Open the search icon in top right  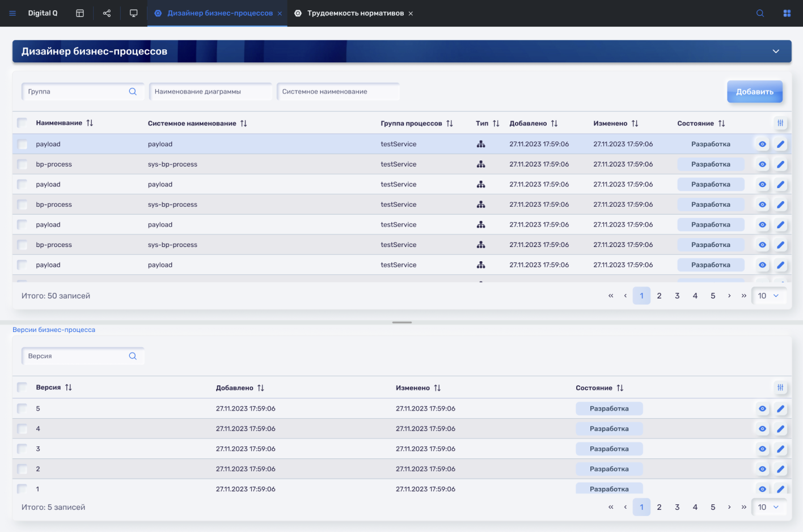(x=760, y=13)
